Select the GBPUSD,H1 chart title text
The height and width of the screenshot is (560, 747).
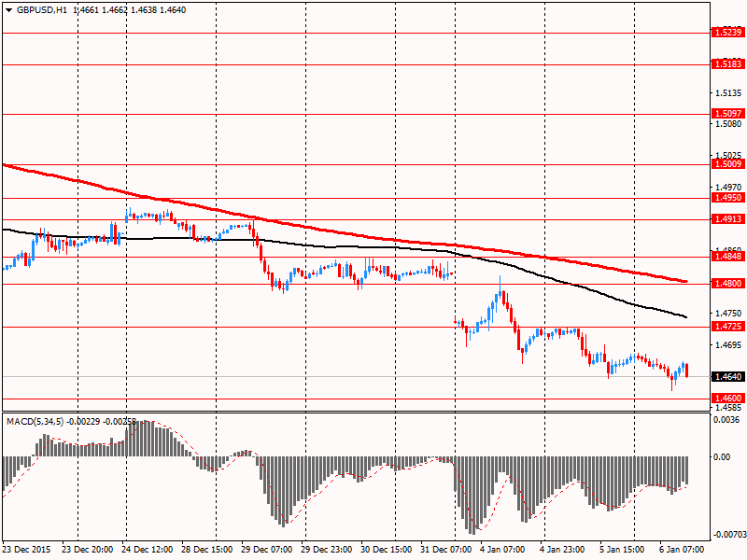[42, 10]
